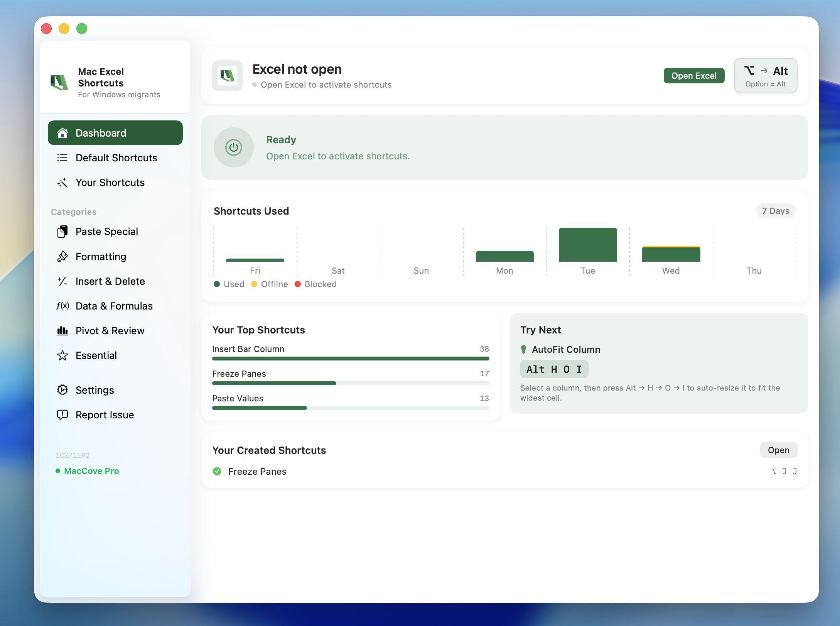This screenshot has width=840, height=626.
Task: Click the Paste Values shortcut label
Action: pos(238,398)
